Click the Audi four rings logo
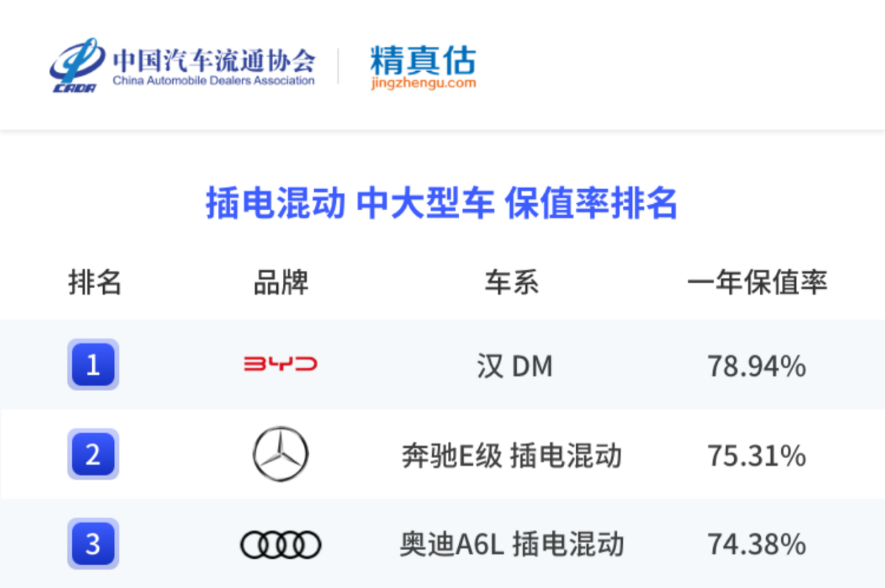 click(281, 544)
